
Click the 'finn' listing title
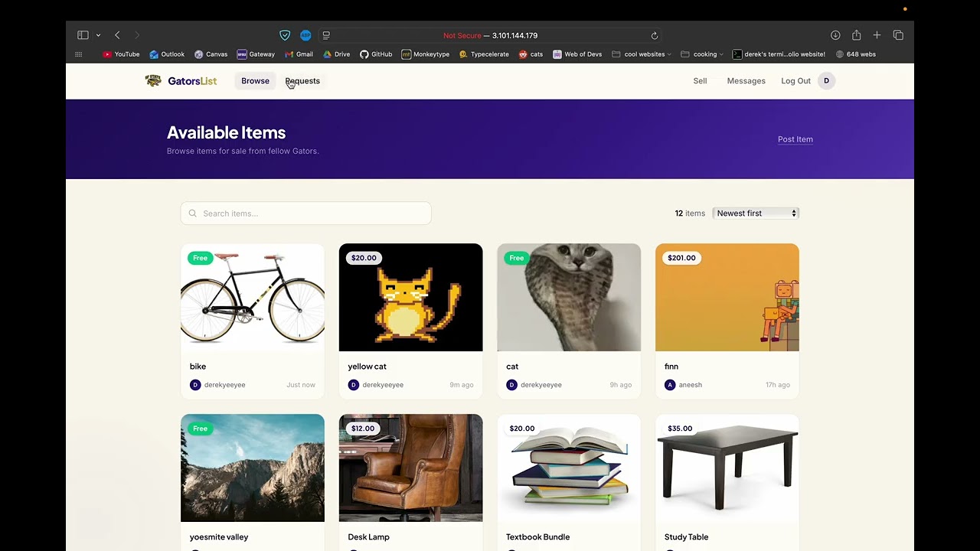click(671, 367)
